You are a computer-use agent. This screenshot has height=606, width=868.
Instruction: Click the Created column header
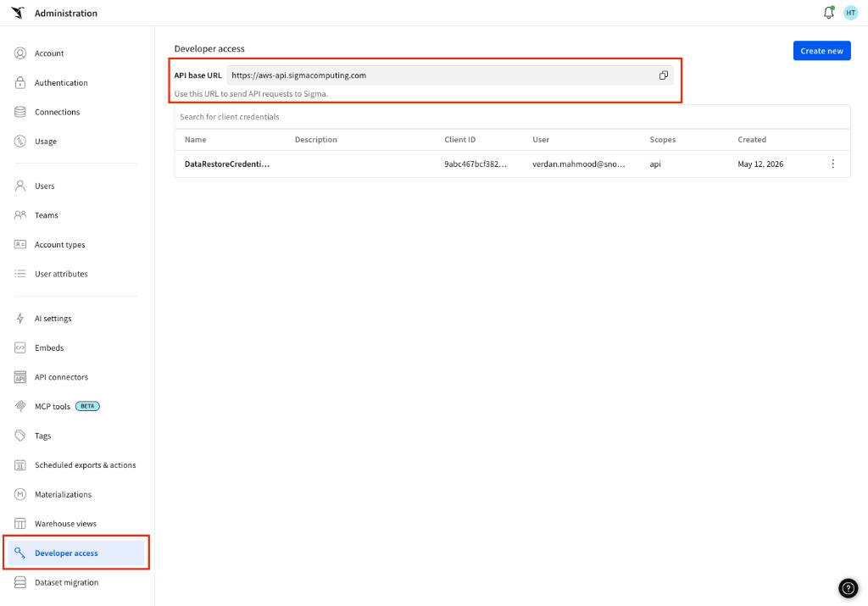click(x=752, y=140)
